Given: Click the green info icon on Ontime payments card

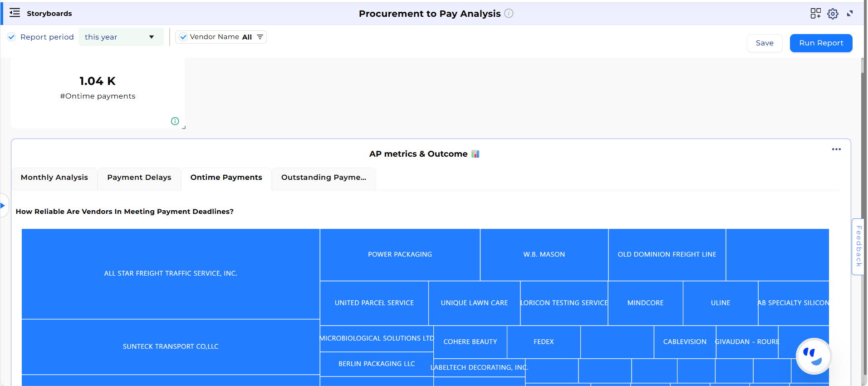Looking at the screenshot, I should pos(175,121).
